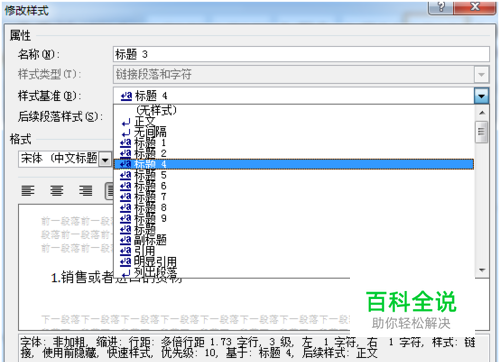This screenshot has width=500, height=362.
Task: Open the 样式基准 dropdown arrow
Action: coord(481,96)
